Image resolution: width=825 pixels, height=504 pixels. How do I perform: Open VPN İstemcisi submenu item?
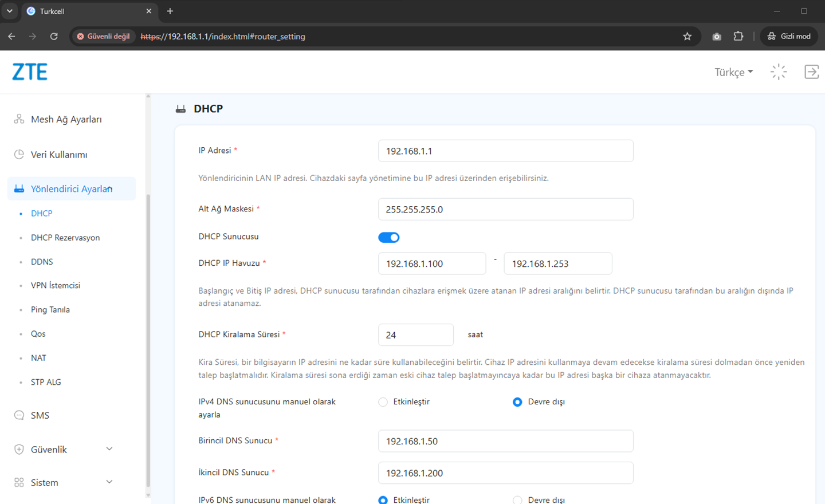click(x=56, y=285)
